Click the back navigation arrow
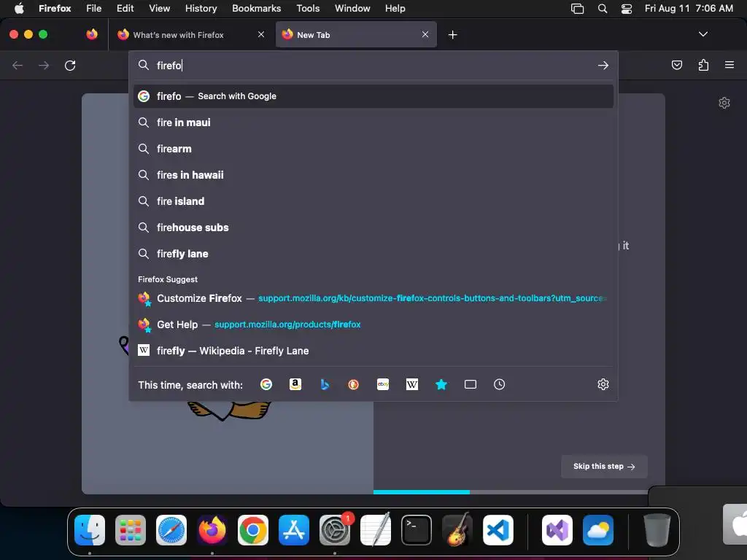 18,65
